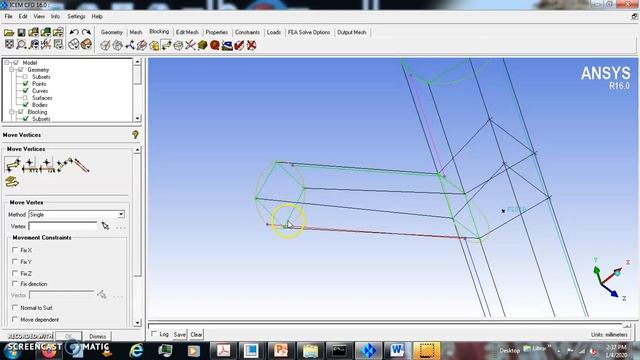640x360 pixels.
Task: Click the Move Vertices panel scrollbar down arrow
Action: 138,323
